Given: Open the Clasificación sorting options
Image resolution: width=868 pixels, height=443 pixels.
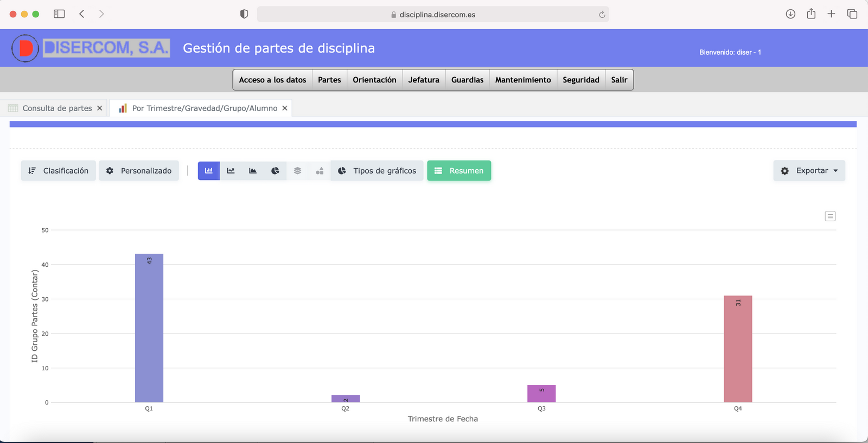Looking at the screenshot, I should pos(59,171).
